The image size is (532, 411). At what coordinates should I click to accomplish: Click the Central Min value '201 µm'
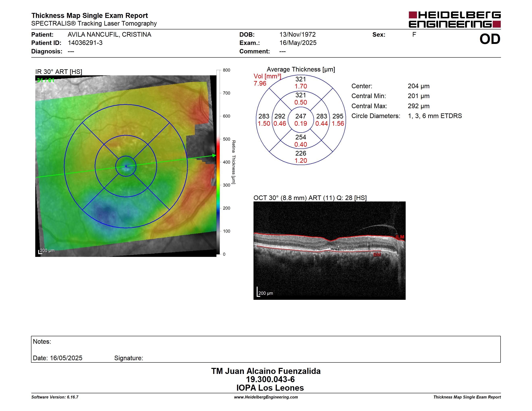[x=419, y=96]
